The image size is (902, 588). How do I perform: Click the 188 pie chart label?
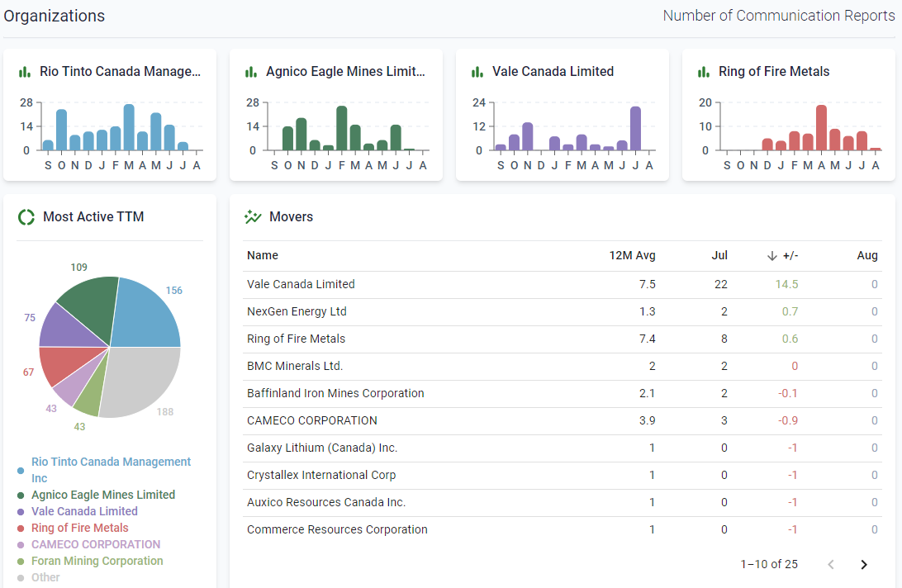click(x=165, y=412)
